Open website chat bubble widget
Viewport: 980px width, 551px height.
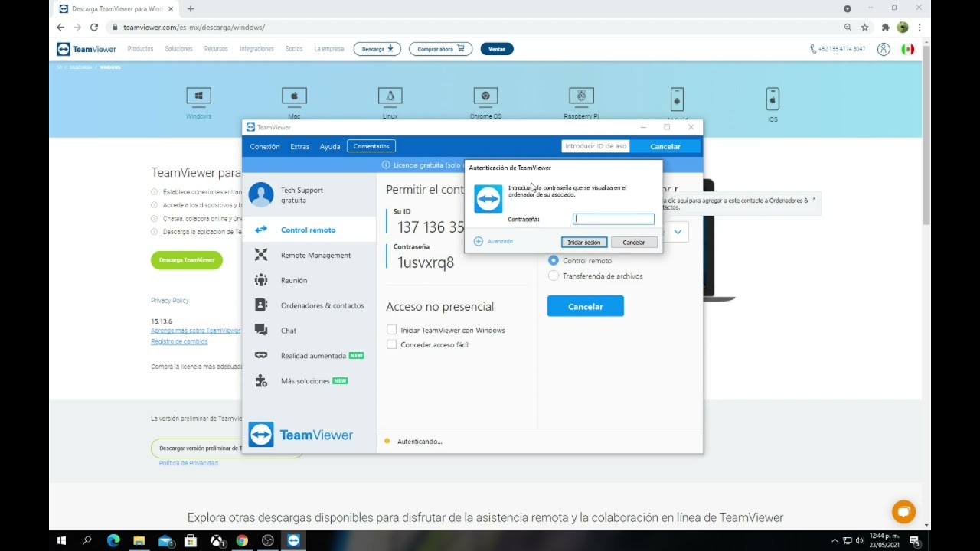tap(903, 512)
